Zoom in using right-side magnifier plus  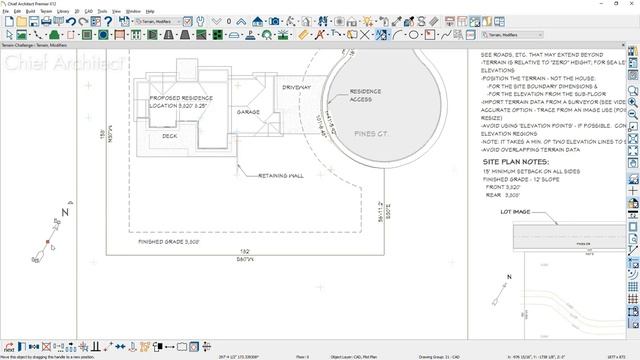[633, 102]
